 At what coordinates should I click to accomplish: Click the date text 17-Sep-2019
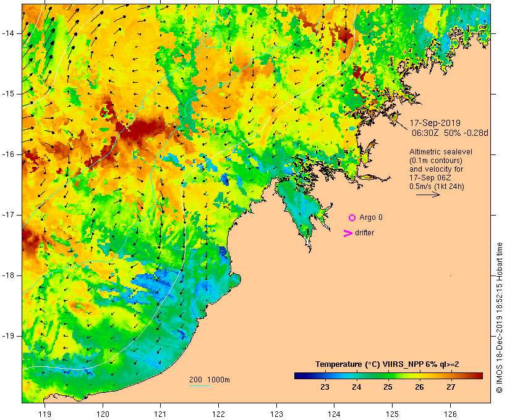(435, 123)
